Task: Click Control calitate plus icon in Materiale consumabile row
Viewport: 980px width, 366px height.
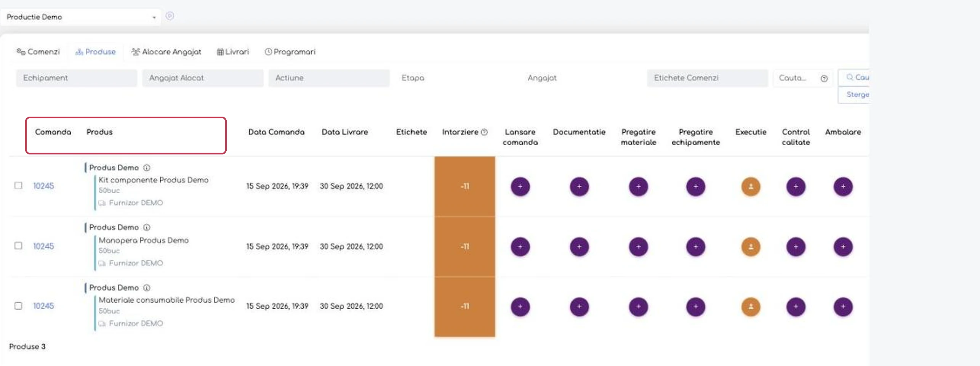Action: 796,307
